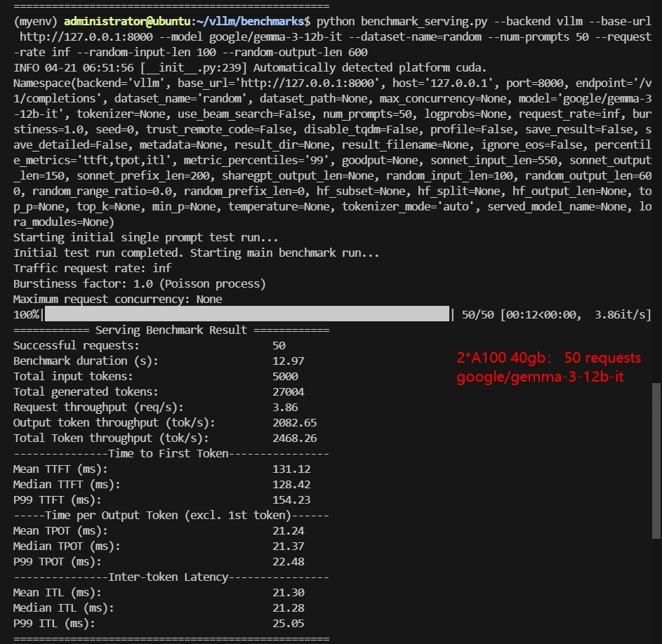
Task: Click 'Time per Output Token' section heading
Action: [171, 516]
